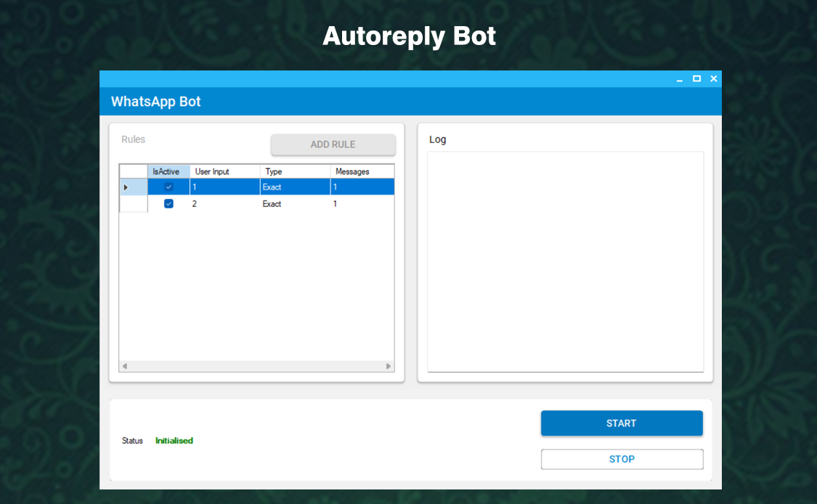
Task: Click inside the empty Log panel
Action: coord(565,261)
